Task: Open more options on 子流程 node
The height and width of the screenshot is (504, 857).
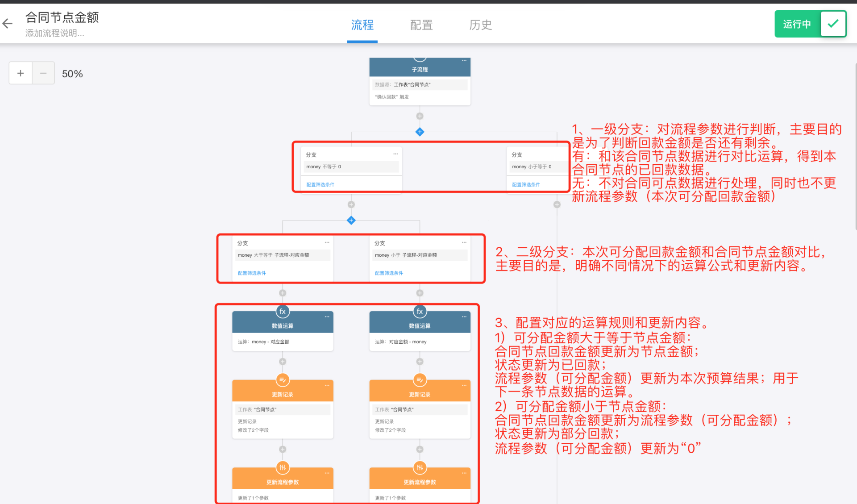Action: pos(464,60)
